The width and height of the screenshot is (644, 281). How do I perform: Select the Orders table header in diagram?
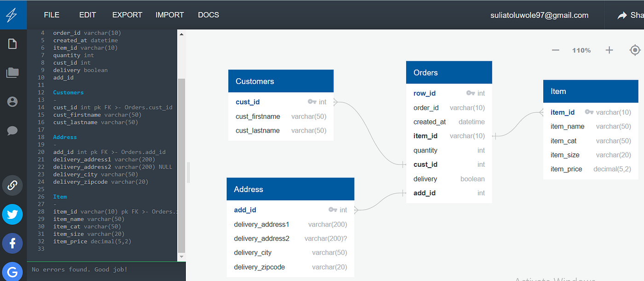tap(449, 72)
